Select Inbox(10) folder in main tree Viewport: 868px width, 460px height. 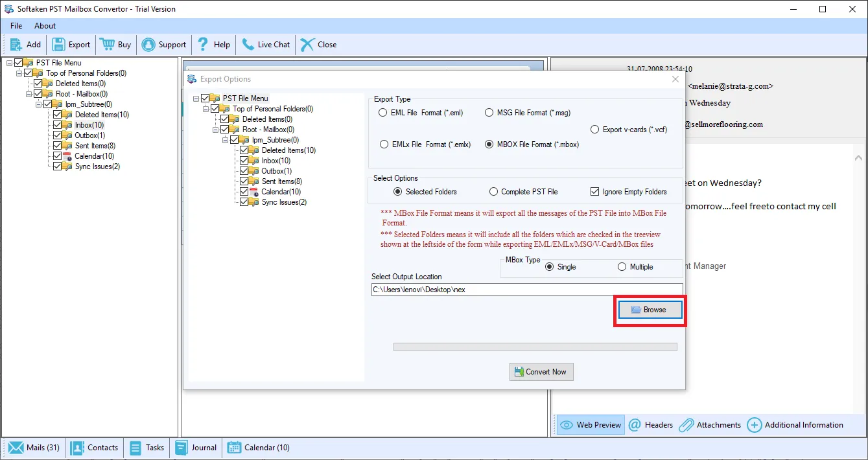point(89,125)
